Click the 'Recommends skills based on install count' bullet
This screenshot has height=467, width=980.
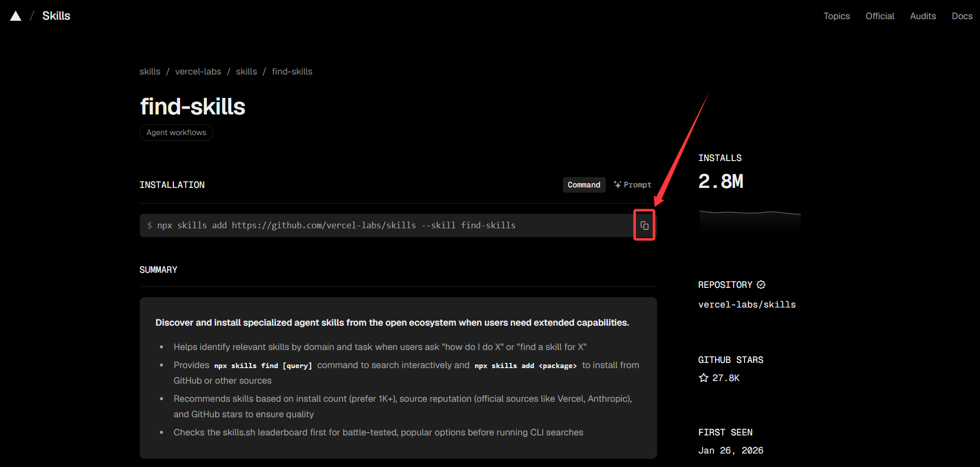403,406
